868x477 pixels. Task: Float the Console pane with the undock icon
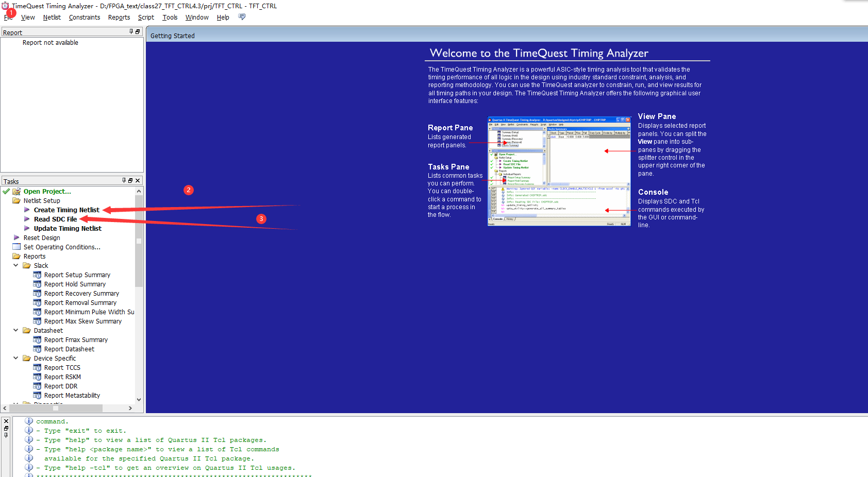click(6, 428)
